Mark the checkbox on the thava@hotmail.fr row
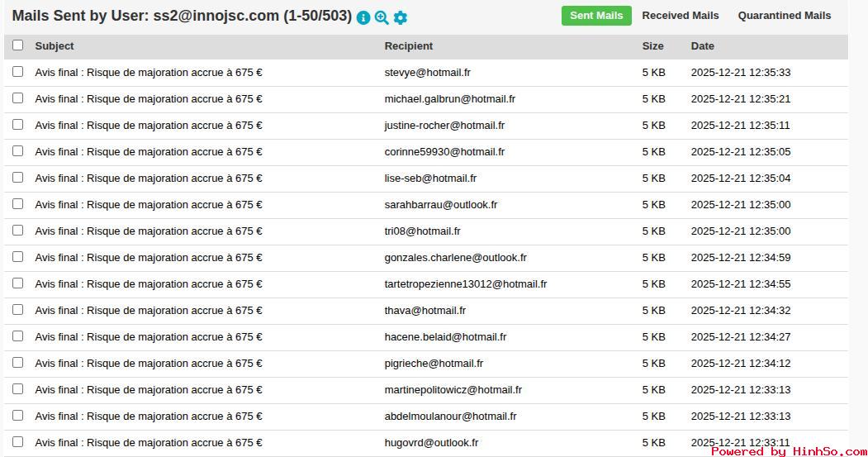Image resolution: width=868 pixels, height=457 pixels. (x=18, y=310)
